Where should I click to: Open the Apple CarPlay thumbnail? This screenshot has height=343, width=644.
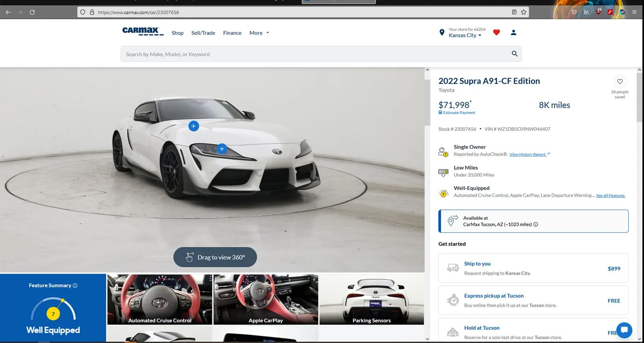(x=266, y=299)
